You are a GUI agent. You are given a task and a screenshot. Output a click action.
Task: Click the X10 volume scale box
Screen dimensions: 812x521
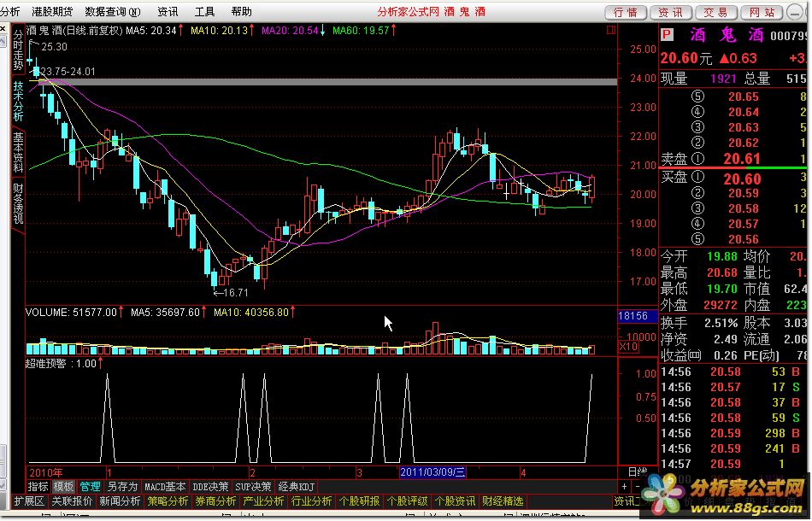pyautogui.click(x=627, y=347)
